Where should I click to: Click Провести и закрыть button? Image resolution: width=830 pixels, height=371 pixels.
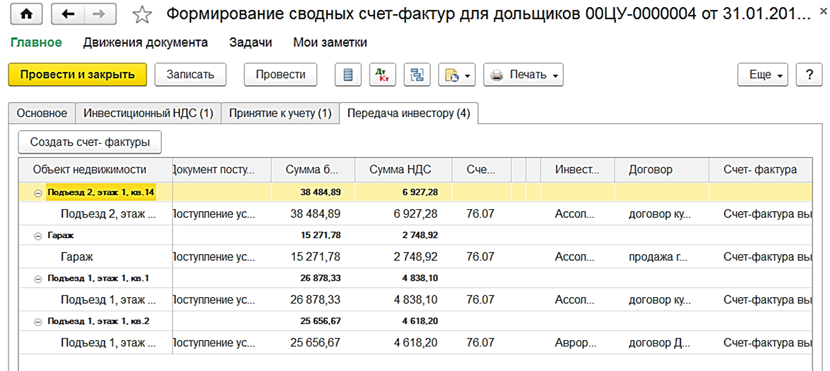point(77,75)
